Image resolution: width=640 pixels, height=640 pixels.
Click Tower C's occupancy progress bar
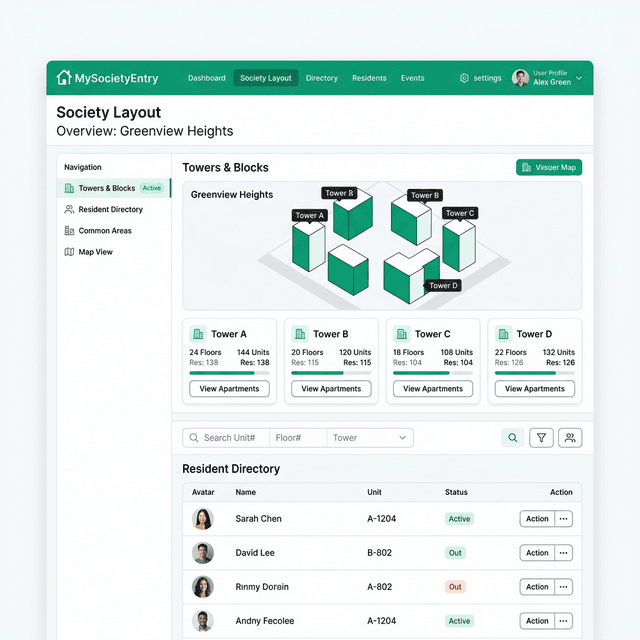(433, 373)
